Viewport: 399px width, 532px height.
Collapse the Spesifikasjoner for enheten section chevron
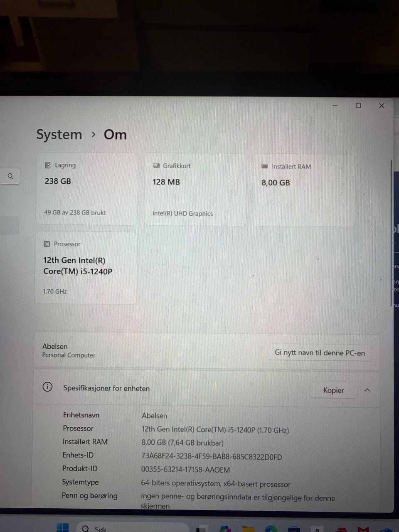click(x=367, y=390)
